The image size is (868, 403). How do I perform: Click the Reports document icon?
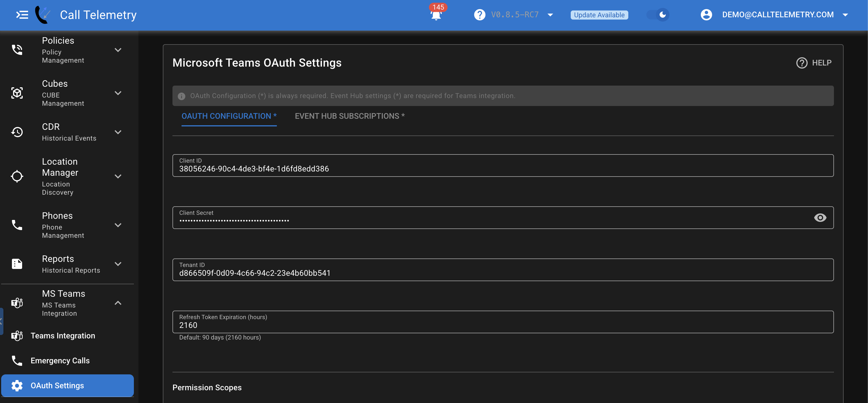click(17, 264)
